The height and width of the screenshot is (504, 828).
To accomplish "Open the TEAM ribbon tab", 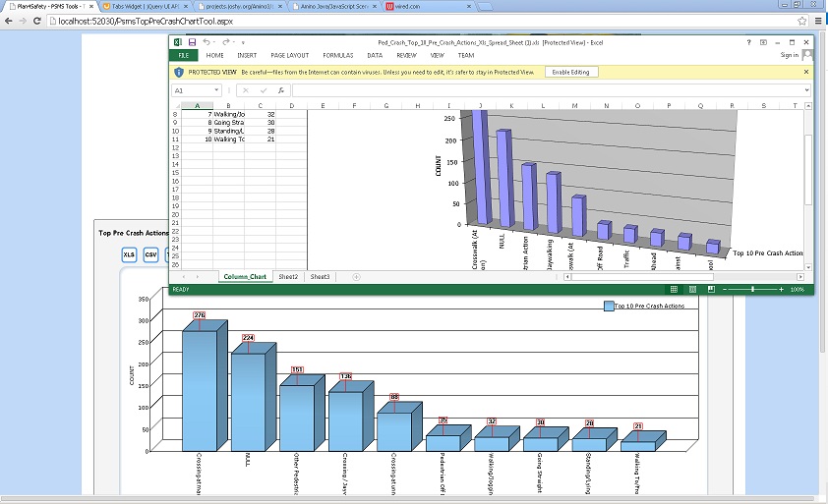I will pyautogui.click(x=466, y=55).
